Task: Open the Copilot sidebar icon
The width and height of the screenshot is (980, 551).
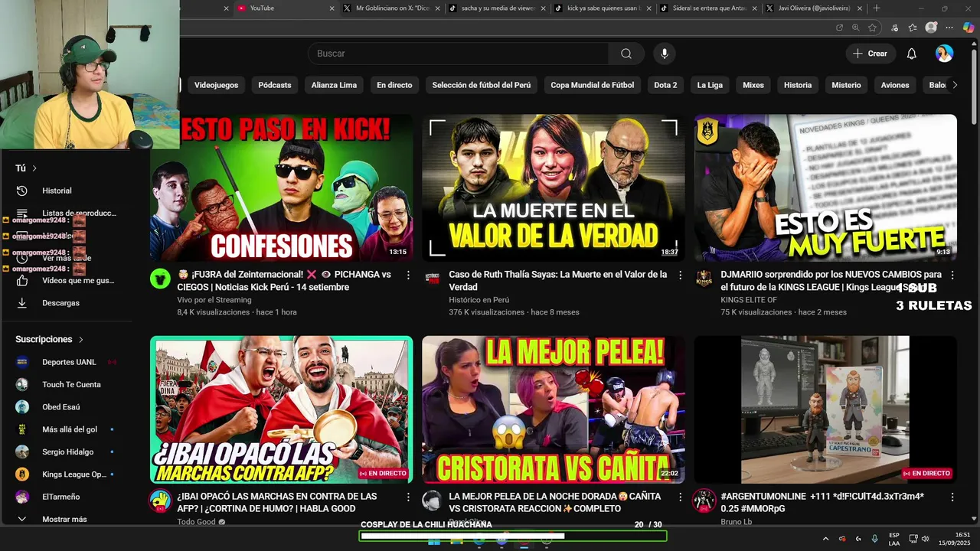Action: click(969, 28)
